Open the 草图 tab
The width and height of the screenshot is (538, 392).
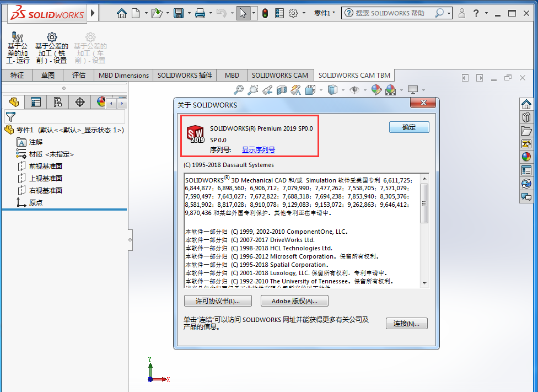pos(48,75)
